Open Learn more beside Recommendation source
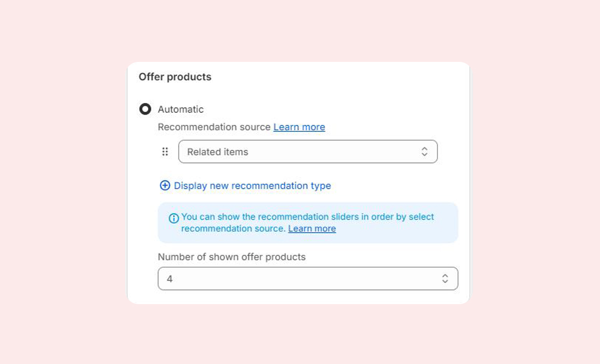 [299, 127]
